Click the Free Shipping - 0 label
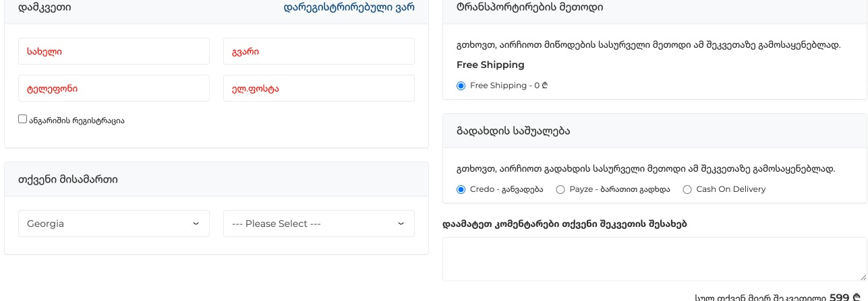 [509, 86]
